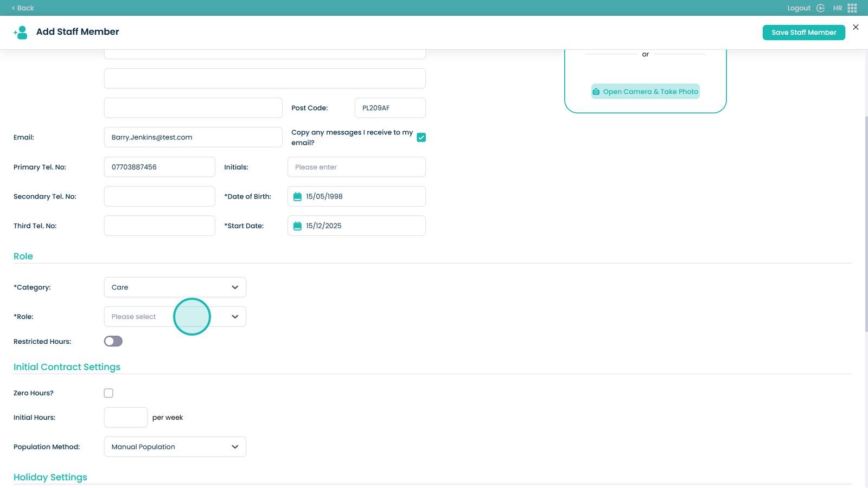This screenshot has width=868, height=488.
Task: Expand the Role dropdown
Action: (234, 317)
